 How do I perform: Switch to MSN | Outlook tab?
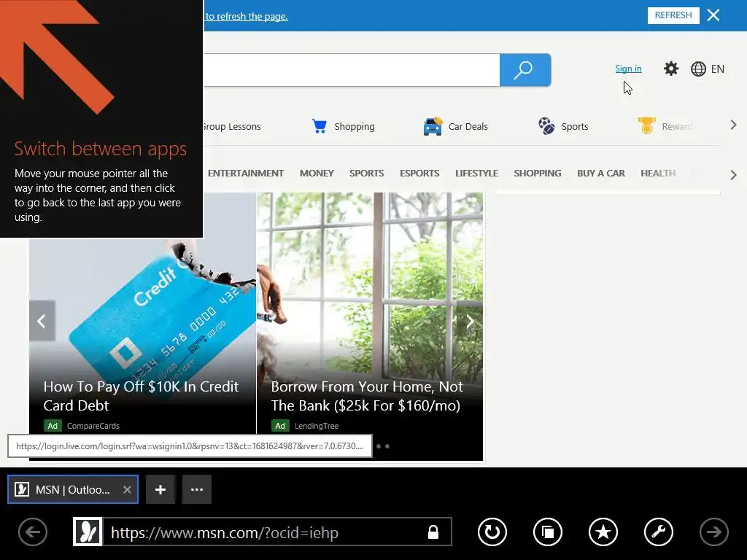tap(72, 489)
